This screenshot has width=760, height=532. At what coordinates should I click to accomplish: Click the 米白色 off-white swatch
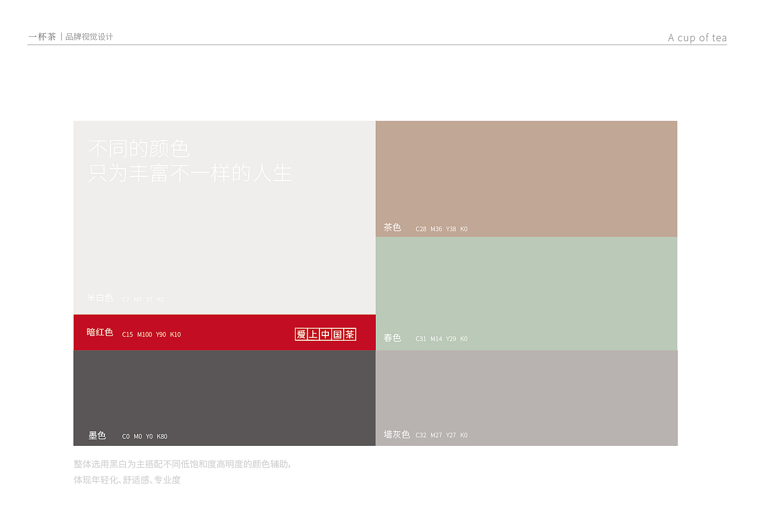[224, 218]
